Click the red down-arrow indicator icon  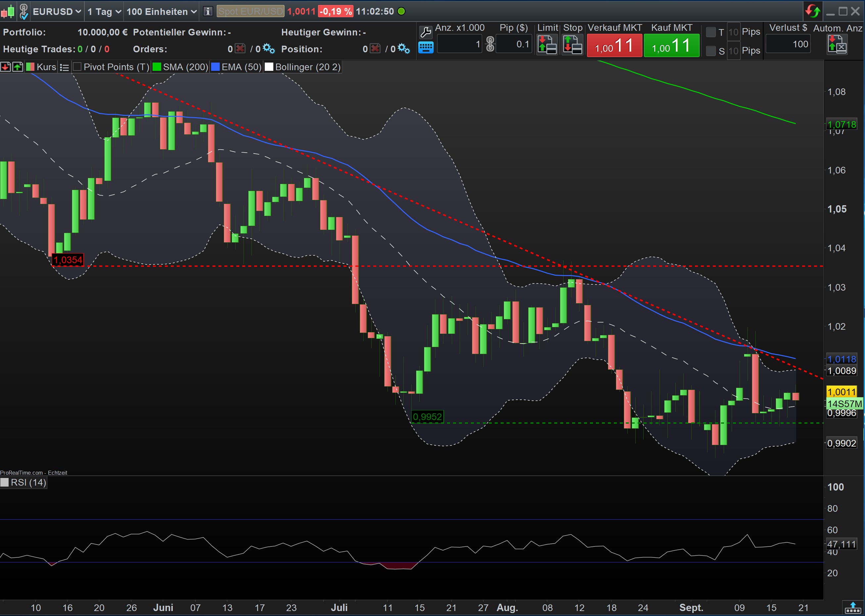tap(5, 67)
